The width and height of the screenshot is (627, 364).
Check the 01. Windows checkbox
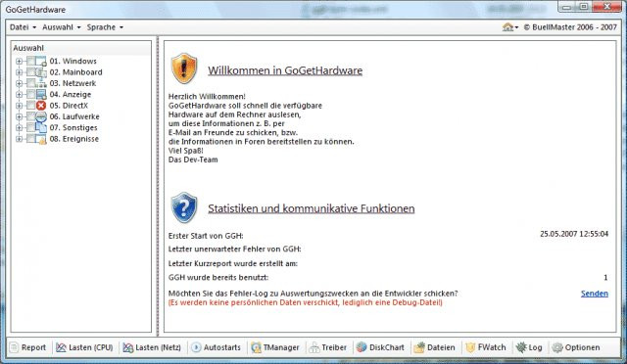tap(30, 61)
